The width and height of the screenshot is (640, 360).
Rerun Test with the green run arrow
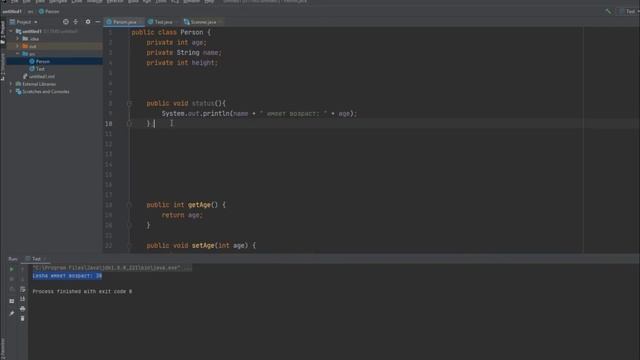pos(11,269)
